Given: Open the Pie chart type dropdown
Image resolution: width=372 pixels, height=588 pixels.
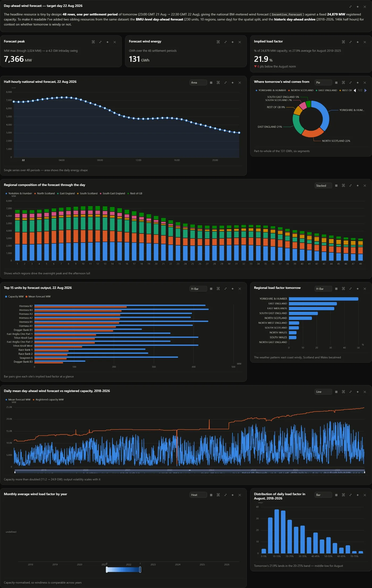Looking at the screenshot, I should click(323, 83).
